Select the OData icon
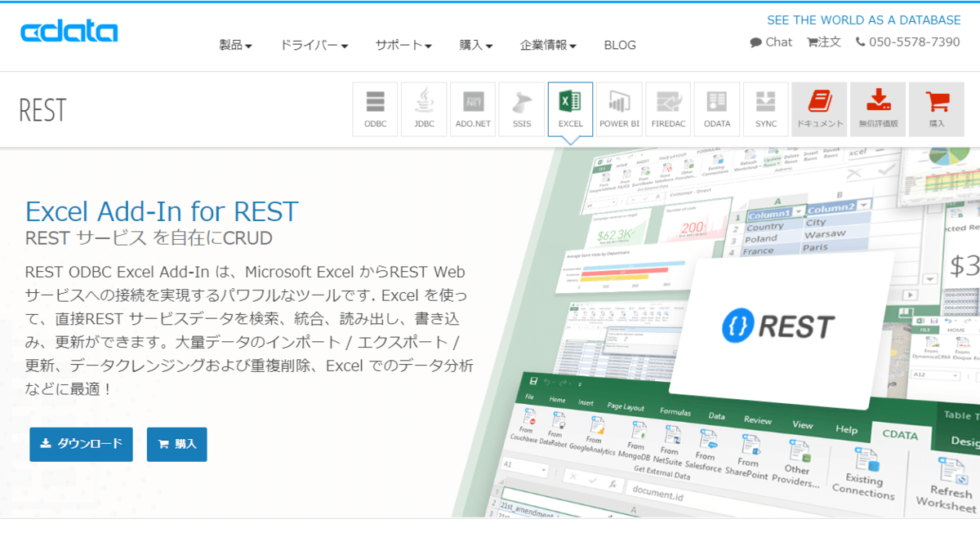This screenshot has width=980, height=550. pos(717,109)
